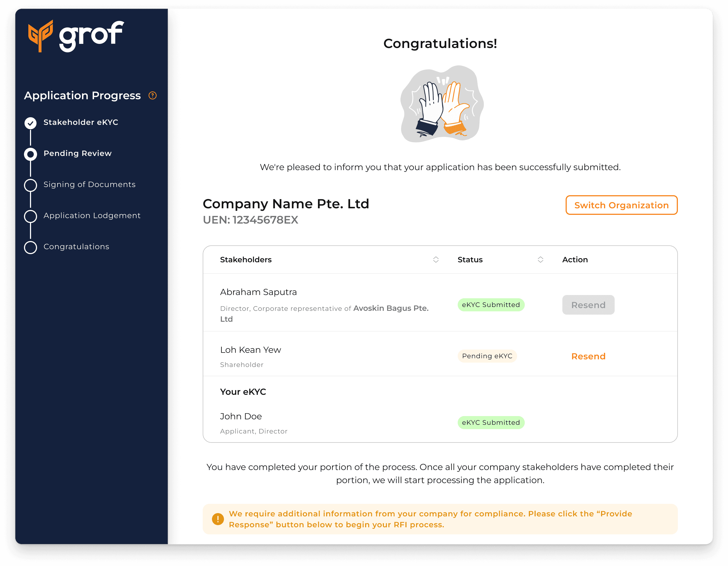Click the Action column header
This screenshot has width=728, height=566.
coord(575,260)
